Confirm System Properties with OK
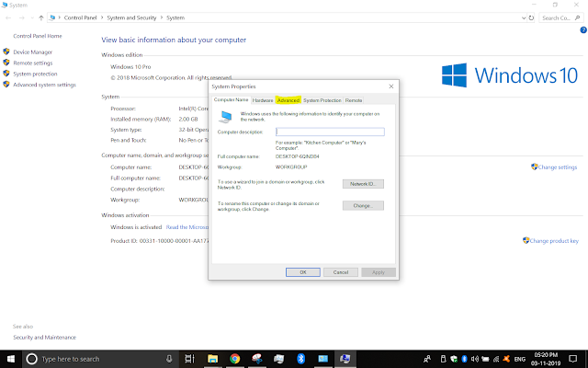Screen dimensions: 588x368 coord(303,272)
